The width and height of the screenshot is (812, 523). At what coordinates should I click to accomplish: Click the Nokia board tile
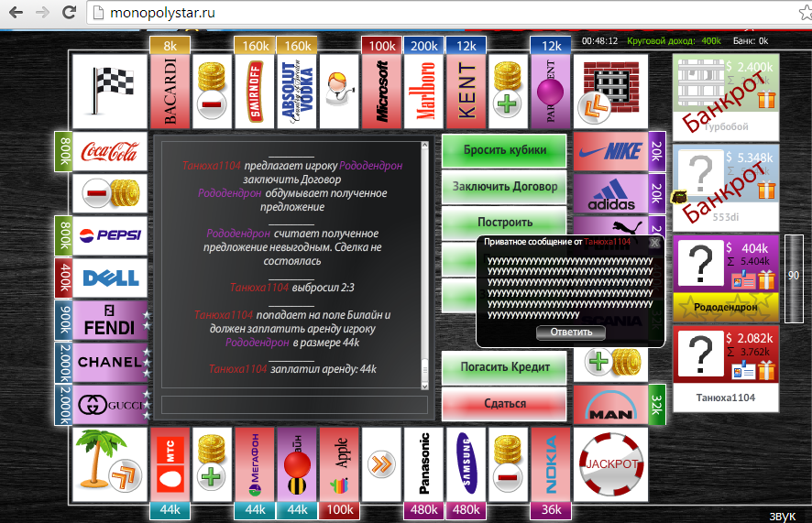click(x=551, y=464)
